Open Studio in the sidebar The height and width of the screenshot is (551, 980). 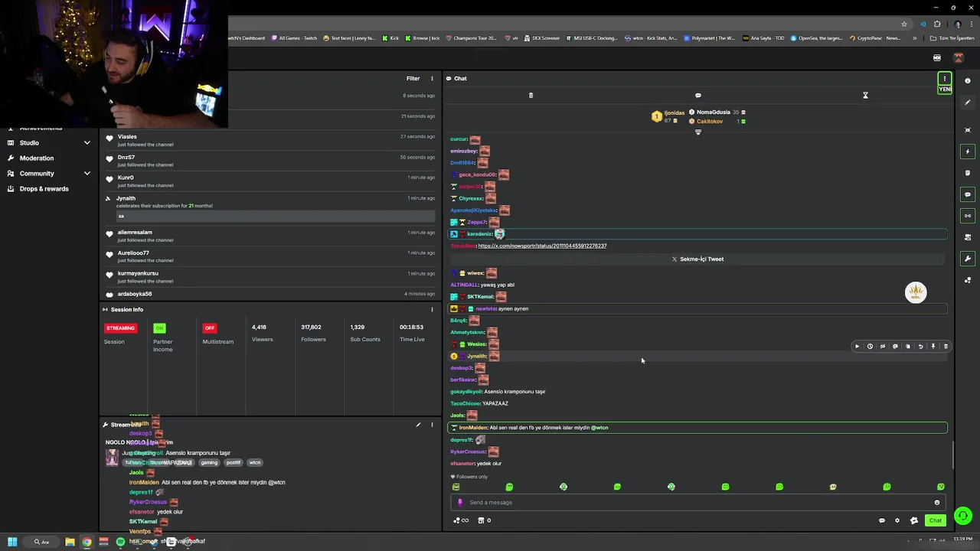tap(29, 143)
